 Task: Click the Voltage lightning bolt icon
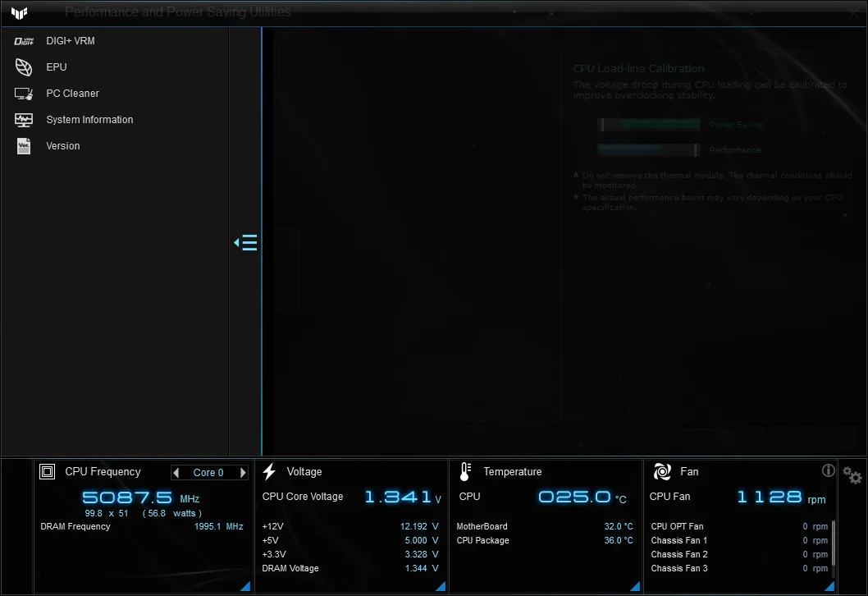pos(270,471)
